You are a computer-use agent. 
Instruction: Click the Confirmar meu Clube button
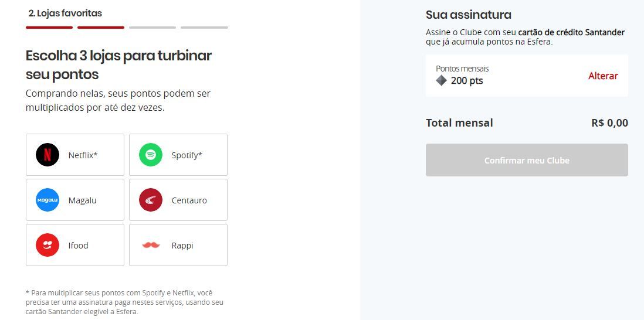(x=527, y=160)
